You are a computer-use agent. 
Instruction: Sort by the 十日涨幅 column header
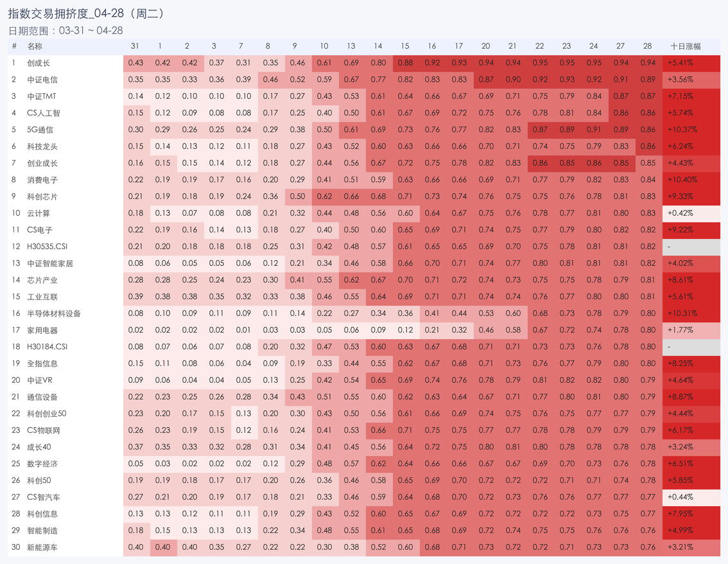point(685,46)
